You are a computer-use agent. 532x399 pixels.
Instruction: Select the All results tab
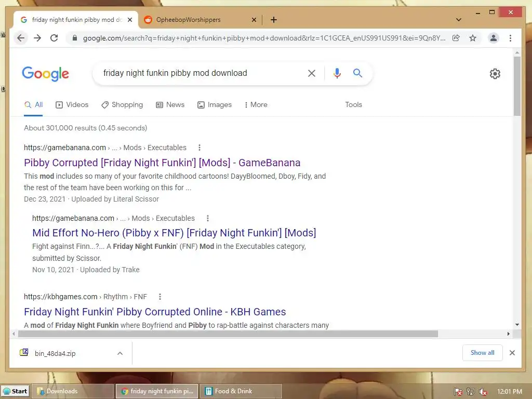pyautogui.click(x=33, y=105)
